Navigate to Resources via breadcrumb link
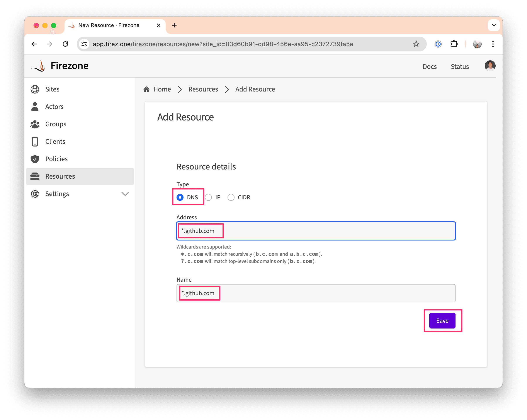Viewport: 527px width, 420px height. tap(203, 89)
